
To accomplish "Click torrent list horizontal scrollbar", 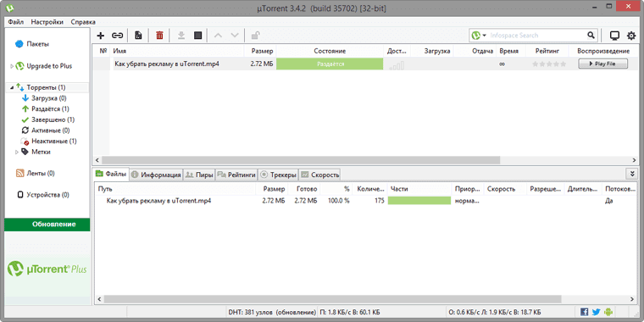I will [x=301, y=160].
